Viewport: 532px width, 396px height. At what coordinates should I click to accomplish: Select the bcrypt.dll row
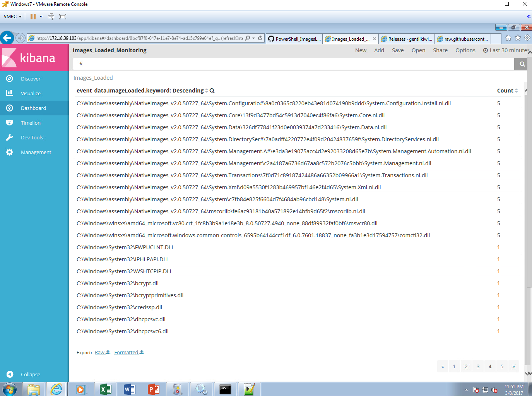299,283
